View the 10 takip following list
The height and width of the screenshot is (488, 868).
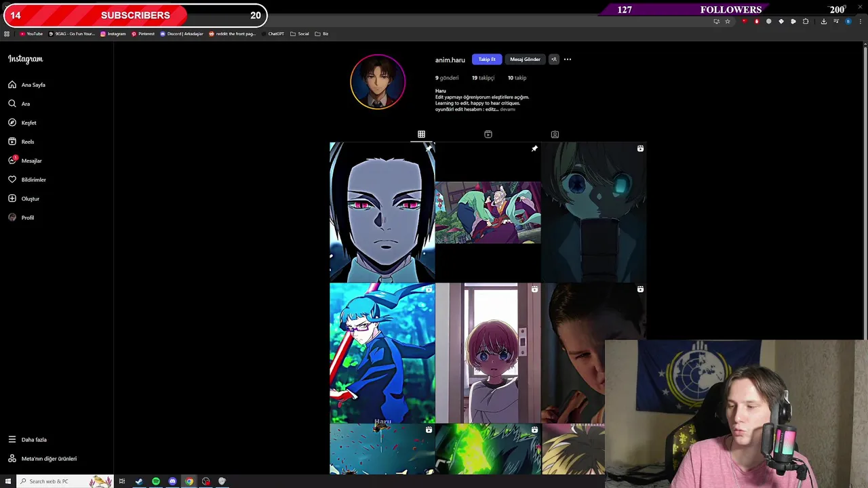(517, 78)
